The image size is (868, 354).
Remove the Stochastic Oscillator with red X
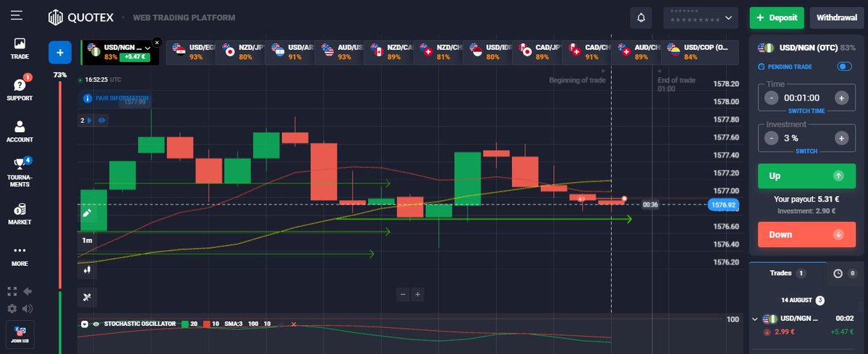pos(294,324)
